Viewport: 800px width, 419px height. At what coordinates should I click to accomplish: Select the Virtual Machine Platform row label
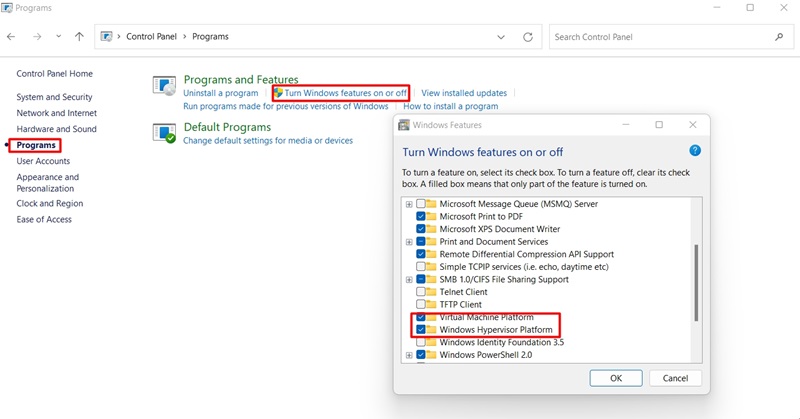[x=486, y=317]
